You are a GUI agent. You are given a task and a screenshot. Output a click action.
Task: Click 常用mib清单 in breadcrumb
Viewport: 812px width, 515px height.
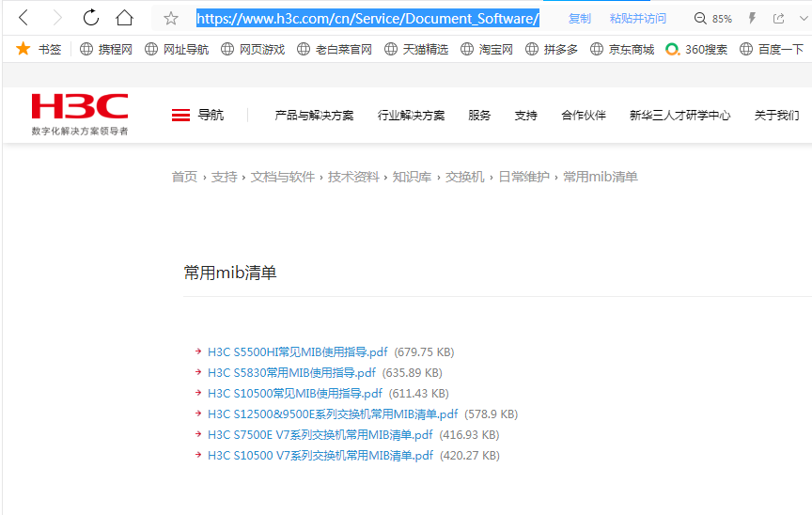(x=601, y=177)
